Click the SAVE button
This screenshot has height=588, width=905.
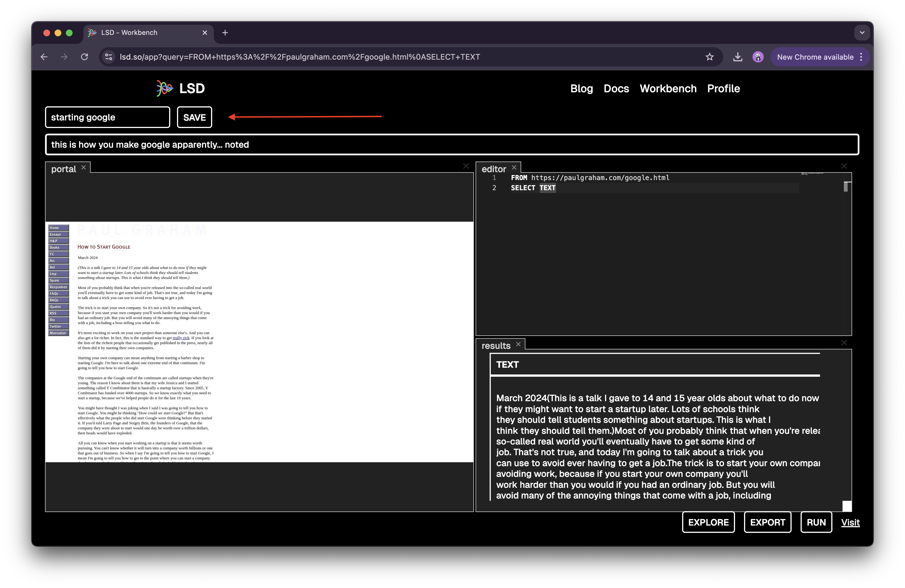click(x=194, y=117)
